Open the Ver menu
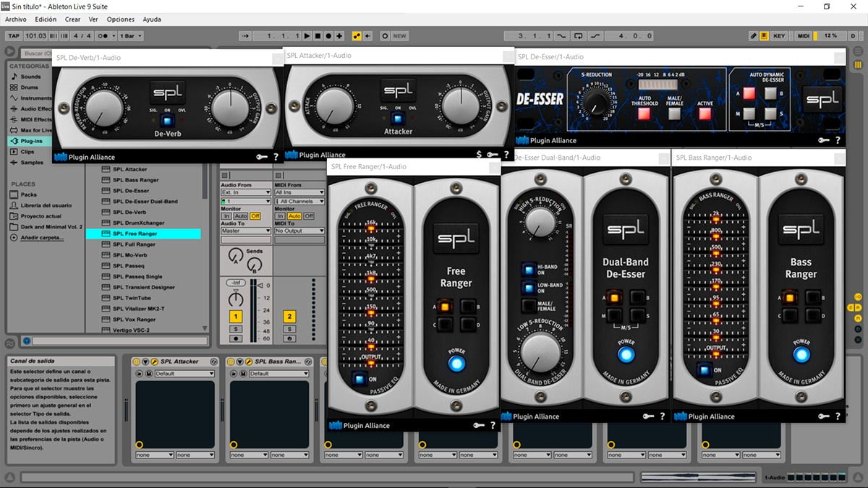 (93, 20)
